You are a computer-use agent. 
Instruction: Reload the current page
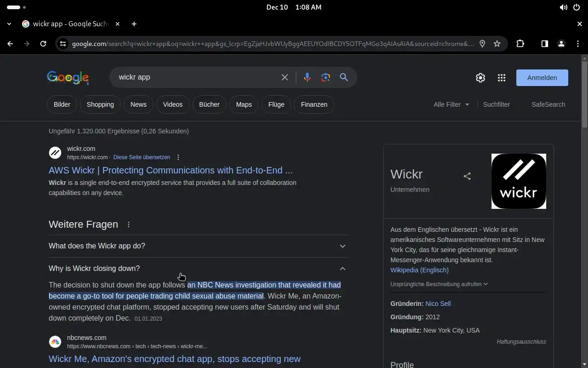pyautogui.click(x=43, y=44)
